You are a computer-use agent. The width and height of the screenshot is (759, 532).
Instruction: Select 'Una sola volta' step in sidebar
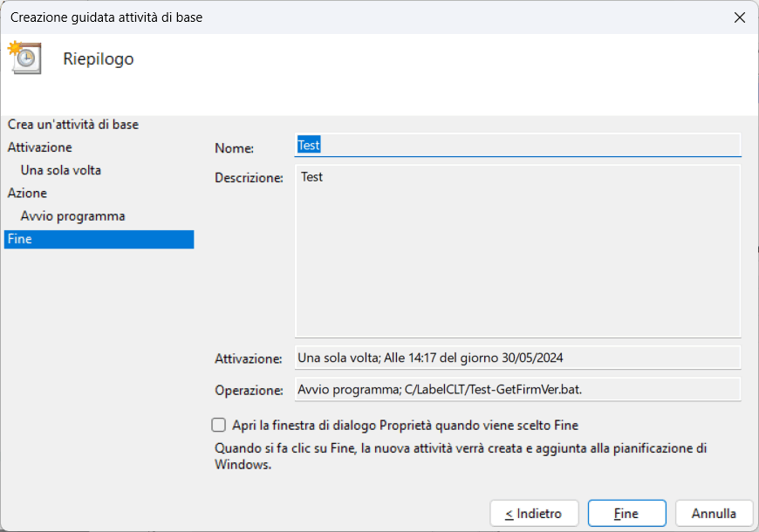click(61, 170)
